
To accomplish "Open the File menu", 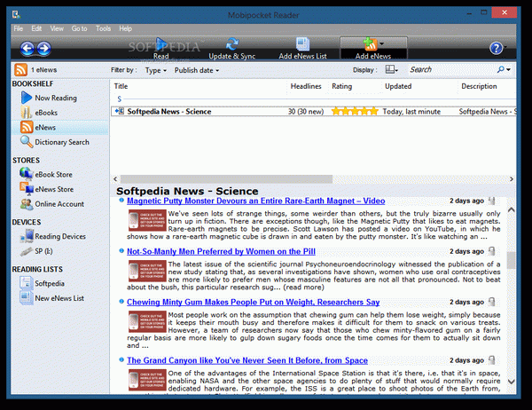I will (x=19, y=28).
